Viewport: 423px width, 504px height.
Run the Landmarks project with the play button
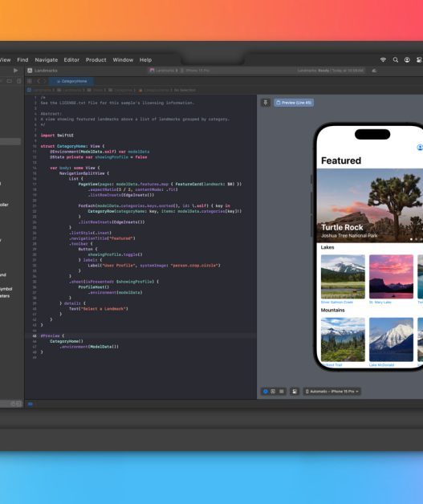click(15, 71)
